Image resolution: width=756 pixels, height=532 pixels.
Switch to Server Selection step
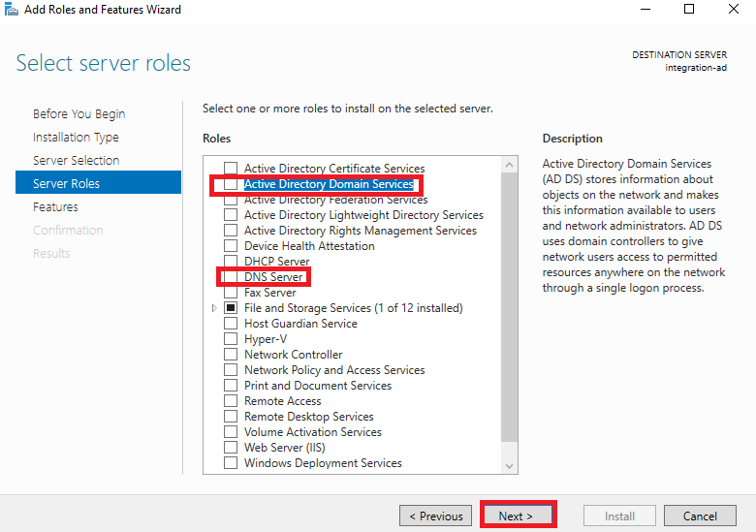click(77, 161)
